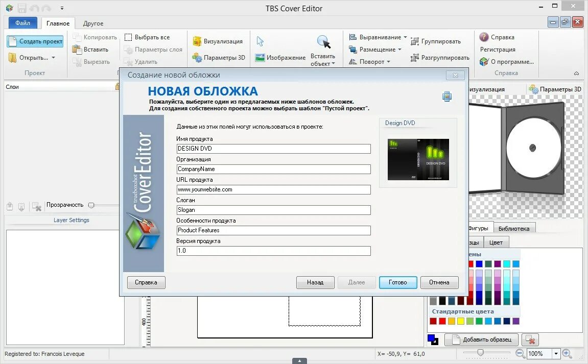
Task: Click the save icon in title bar
Action: click(x=22, y=8)
